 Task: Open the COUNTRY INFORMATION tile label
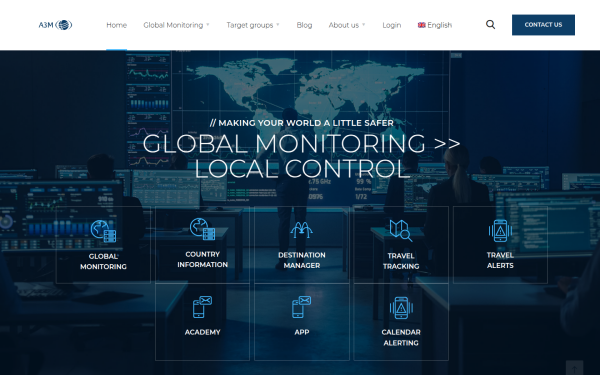point(202,259)
